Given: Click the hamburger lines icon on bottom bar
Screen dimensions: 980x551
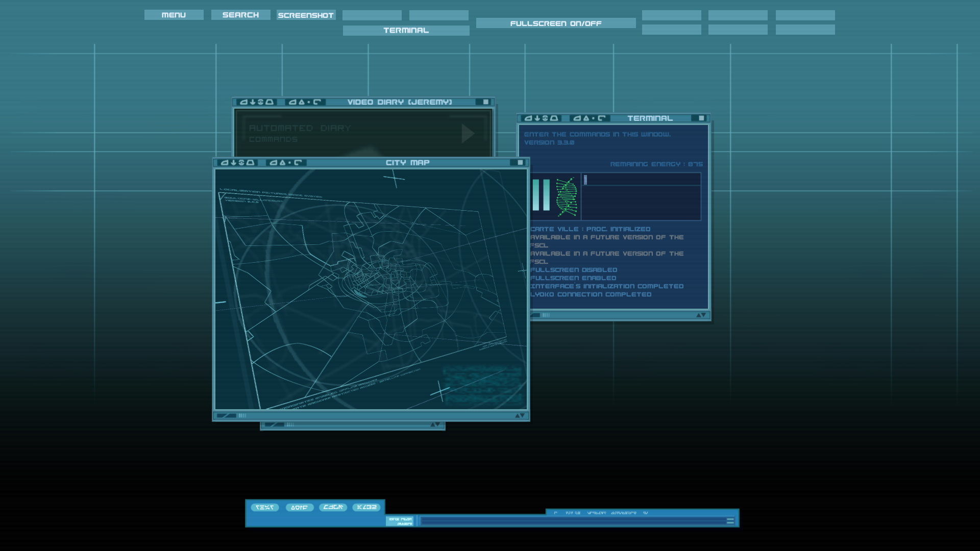Looking at the screenshot, I should point(730,521).
